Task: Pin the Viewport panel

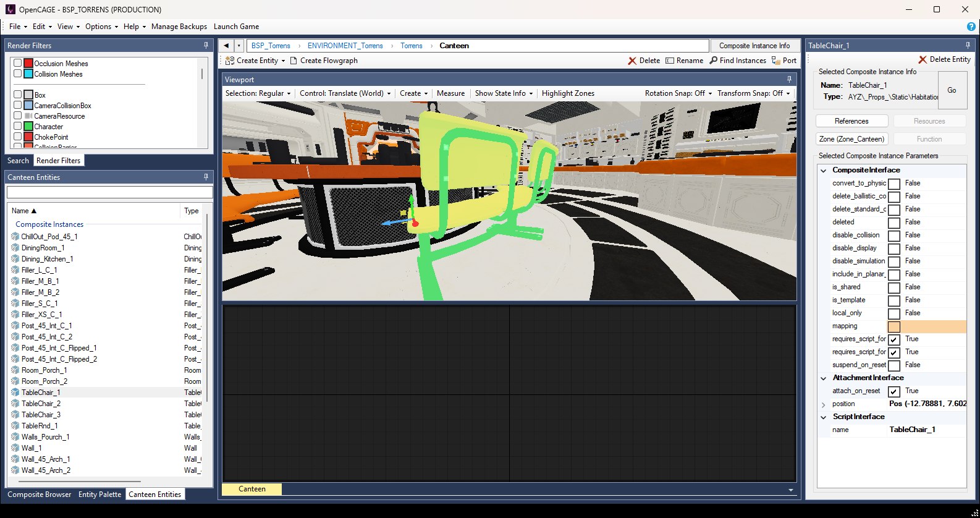Action: click(x=789, y=79)
